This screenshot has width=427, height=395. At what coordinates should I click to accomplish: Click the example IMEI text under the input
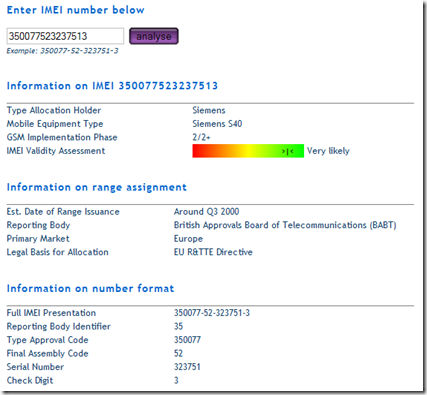click(x=62, y=51)
